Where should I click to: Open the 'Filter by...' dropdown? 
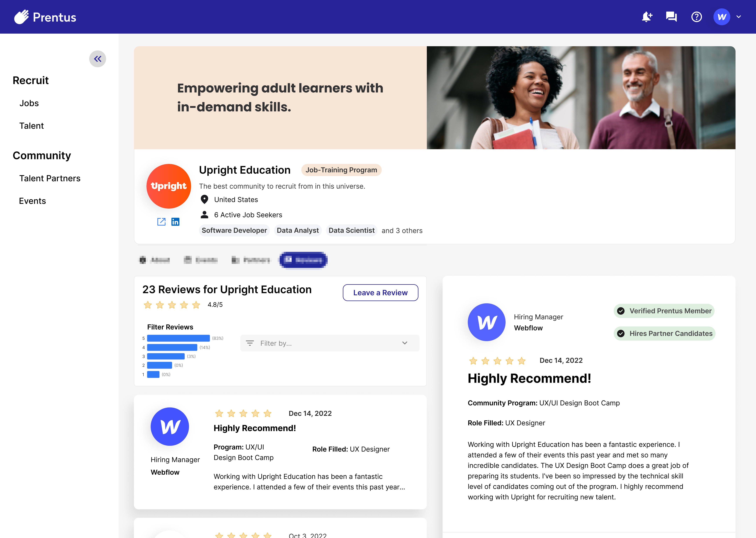[330, 343]
